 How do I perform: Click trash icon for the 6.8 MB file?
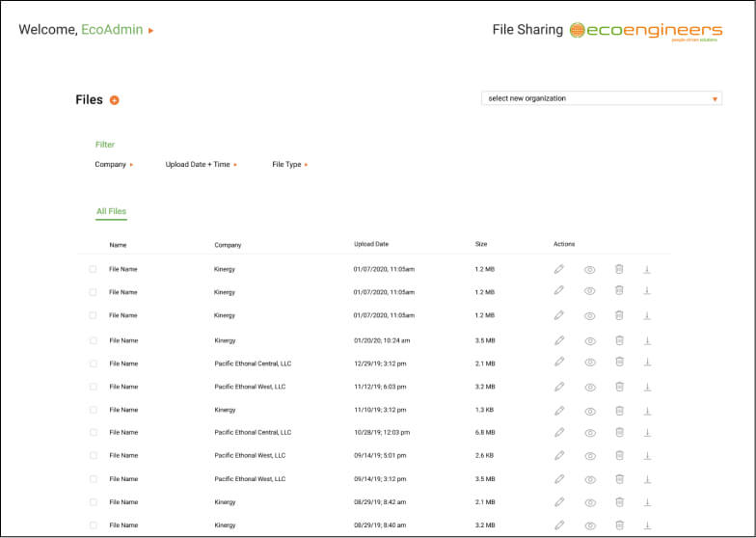pyautogui.click(x=619, y=432)
